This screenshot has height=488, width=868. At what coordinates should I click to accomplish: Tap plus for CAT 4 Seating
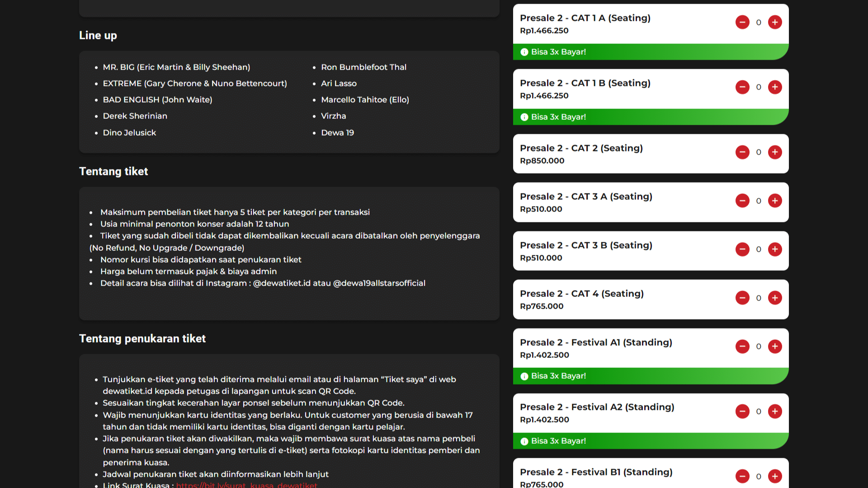click(775, 298)
